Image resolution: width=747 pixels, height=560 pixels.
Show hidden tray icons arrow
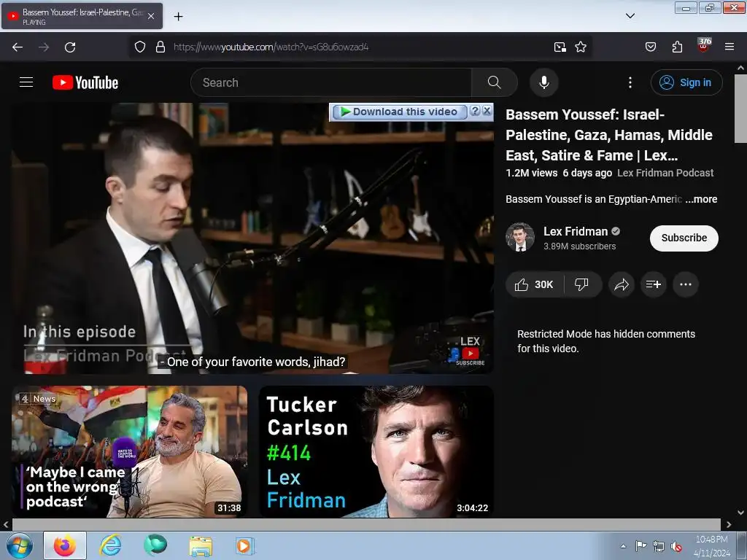[x=623, y=546]
